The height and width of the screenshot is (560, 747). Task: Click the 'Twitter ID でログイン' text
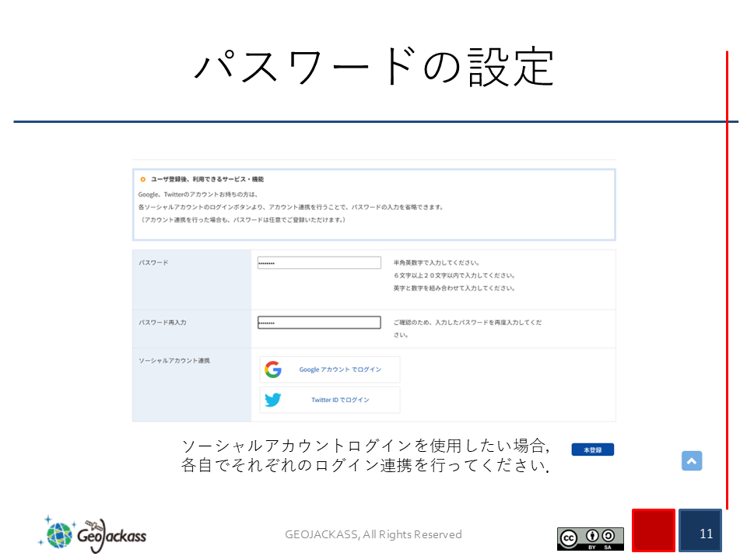point(340,400)
